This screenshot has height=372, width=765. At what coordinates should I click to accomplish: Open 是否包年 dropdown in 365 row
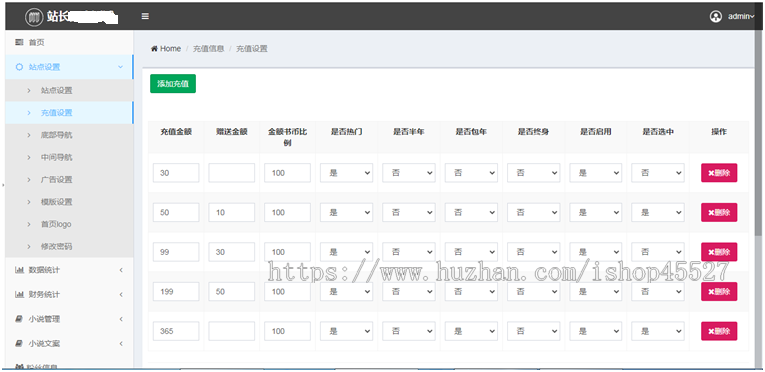point(471,331)
